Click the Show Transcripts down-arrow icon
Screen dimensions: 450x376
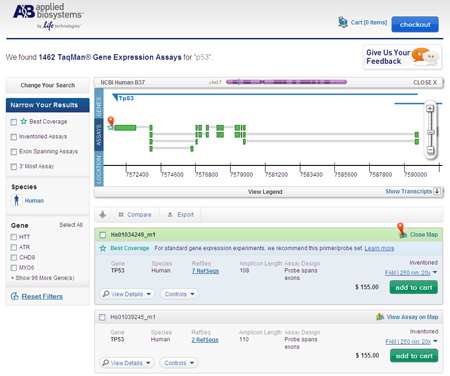(x=437, y=191)
